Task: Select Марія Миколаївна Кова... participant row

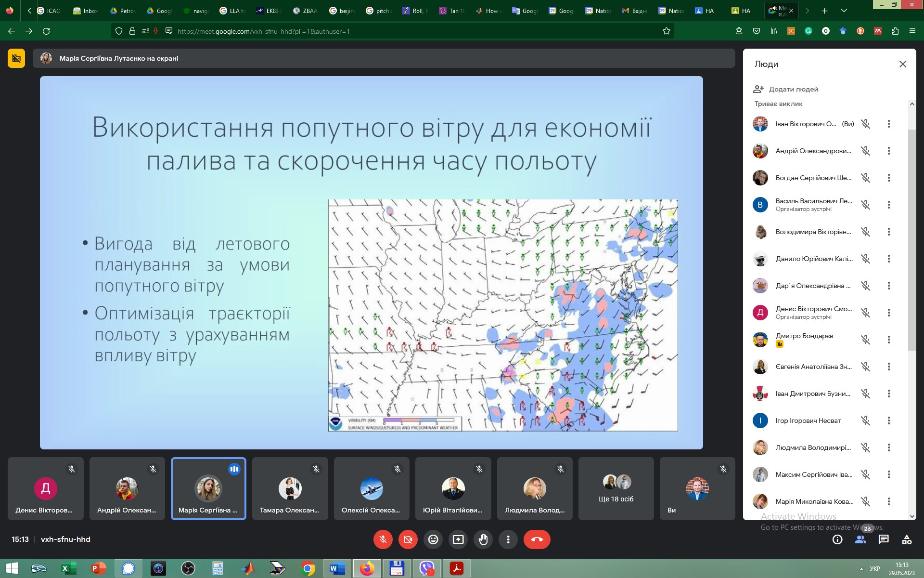Action: pos(825,501)
